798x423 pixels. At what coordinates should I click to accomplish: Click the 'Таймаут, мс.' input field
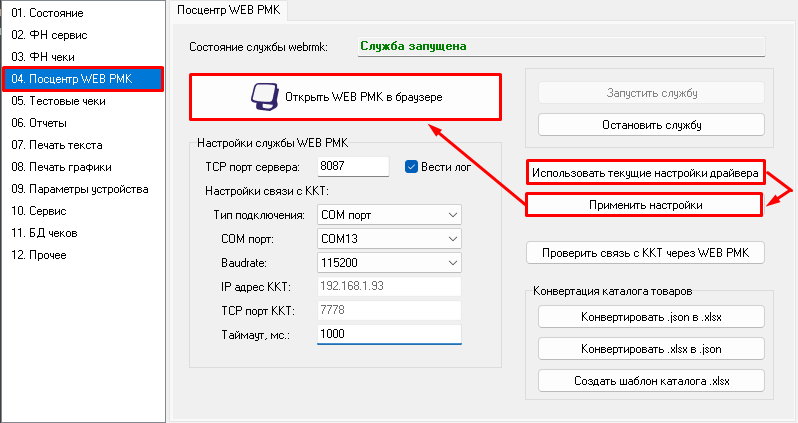coord(389,335)
